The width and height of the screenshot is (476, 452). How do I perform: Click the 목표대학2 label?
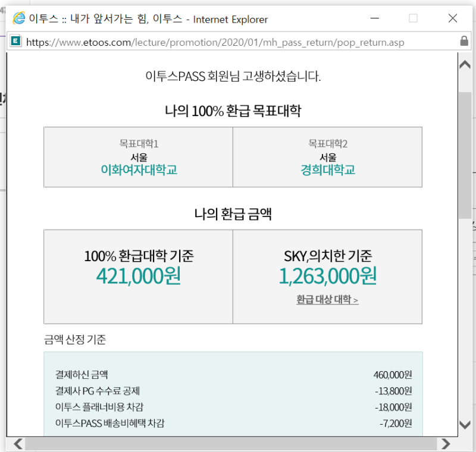coord(328,143)
